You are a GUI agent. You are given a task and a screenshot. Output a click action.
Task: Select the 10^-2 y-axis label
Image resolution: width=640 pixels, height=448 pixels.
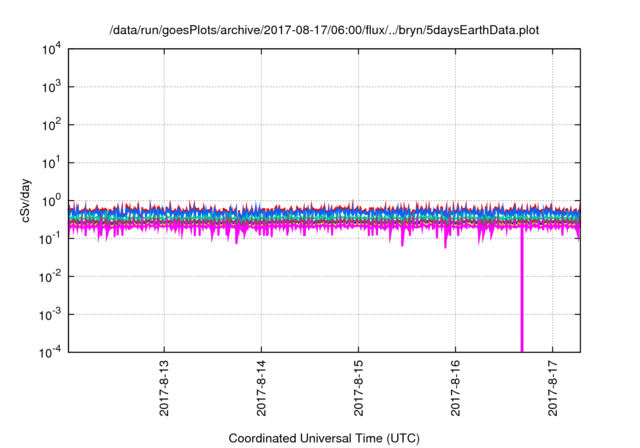click(x=51, y=277)
